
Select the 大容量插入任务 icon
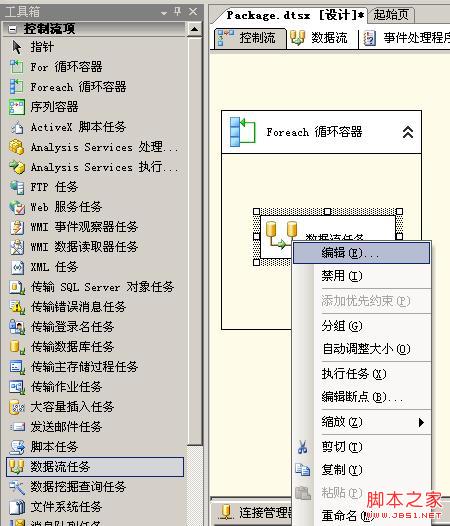coord(17,407)
